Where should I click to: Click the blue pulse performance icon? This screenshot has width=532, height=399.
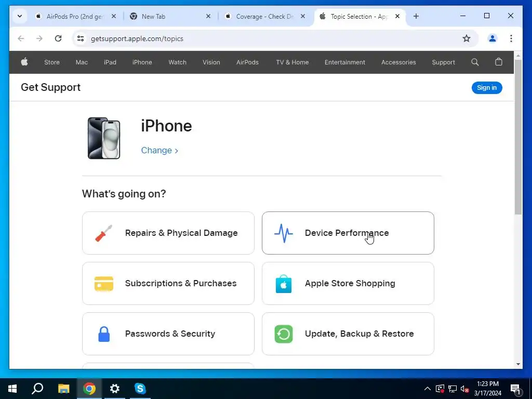click(283, 233)
